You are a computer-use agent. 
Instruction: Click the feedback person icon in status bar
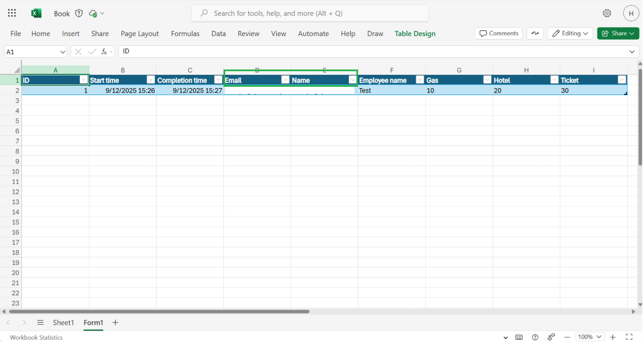coord(551,337)
